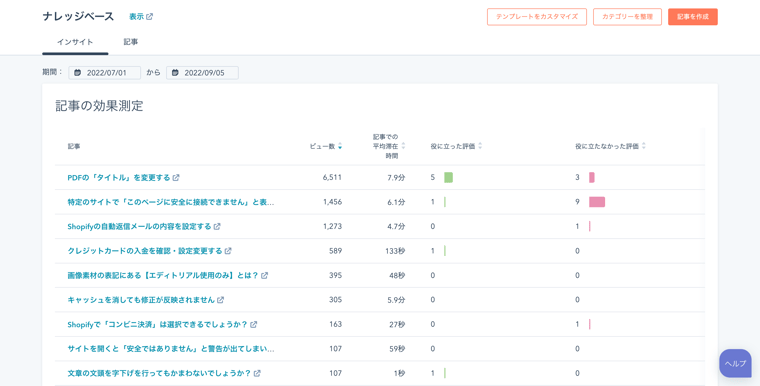Open the 表示 knowledge base link
Image resolution: width=760 pixels, height=386 pixels.
tap(136, 16)
